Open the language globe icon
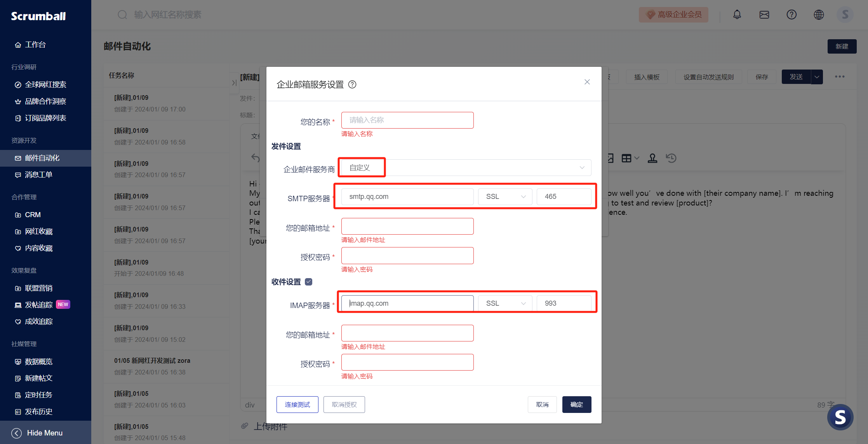The width and height of the screenshot is (868, 444). click(x=819, y=15)
